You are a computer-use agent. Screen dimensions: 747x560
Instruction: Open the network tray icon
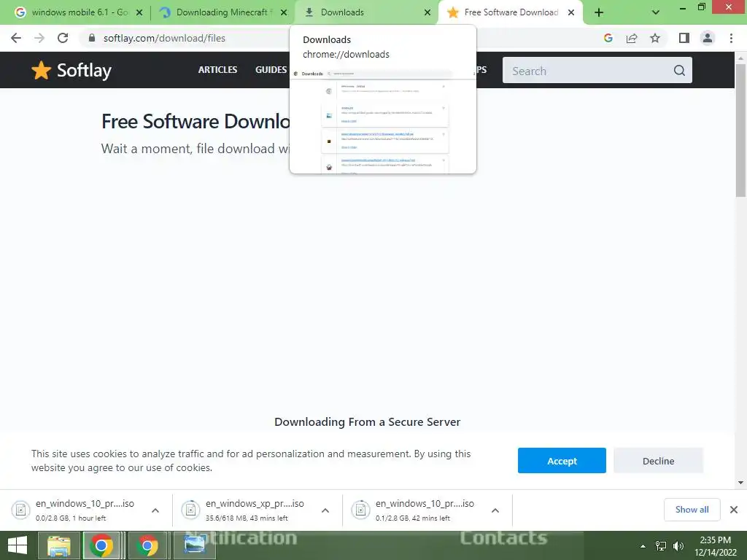pyautogui.click(x=661, y=546)
